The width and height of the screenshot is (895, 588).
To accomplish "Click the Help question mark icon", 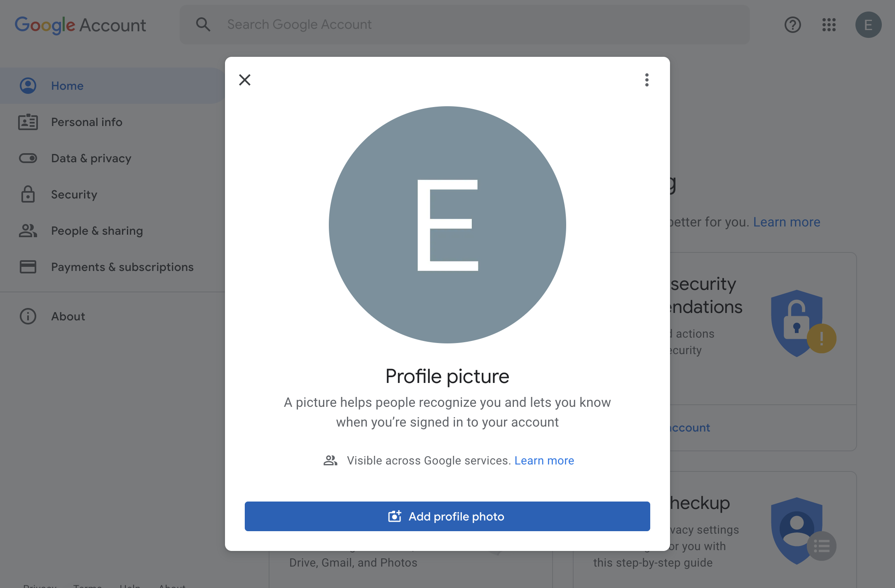I will pyautogui.click(x=792, y=25).
